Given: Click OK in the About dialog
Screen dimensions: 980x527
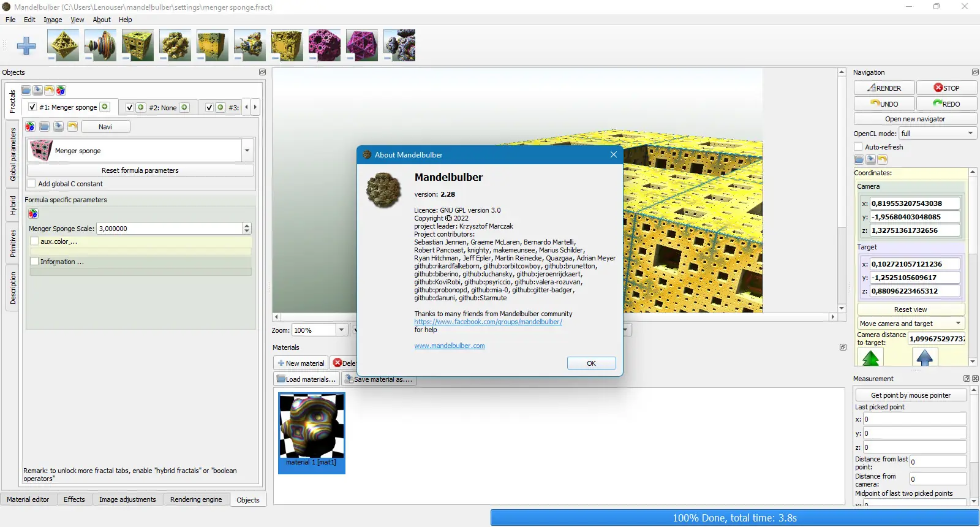Looking at the screenshot, I should tap(591, 363).
